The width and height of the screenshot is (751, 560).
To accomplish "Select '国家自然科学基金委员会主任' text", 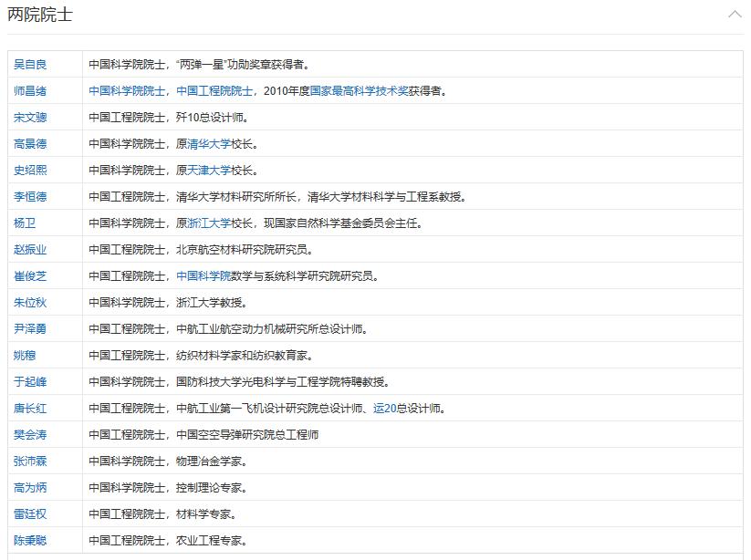I will pyautogui.click(x=345, y=223).
